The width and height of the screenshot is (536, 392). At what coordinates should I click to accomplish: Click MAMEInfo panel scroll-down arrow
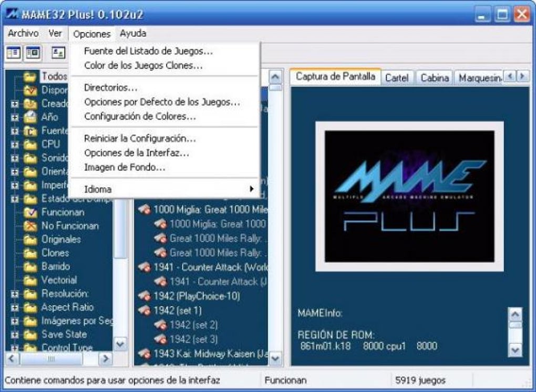[516, 349]
